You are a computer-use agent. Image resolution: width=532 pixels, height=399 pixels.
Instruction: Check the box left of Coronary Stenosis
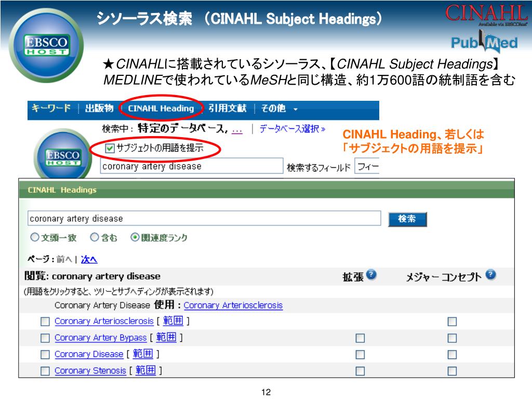coord(45,371)
